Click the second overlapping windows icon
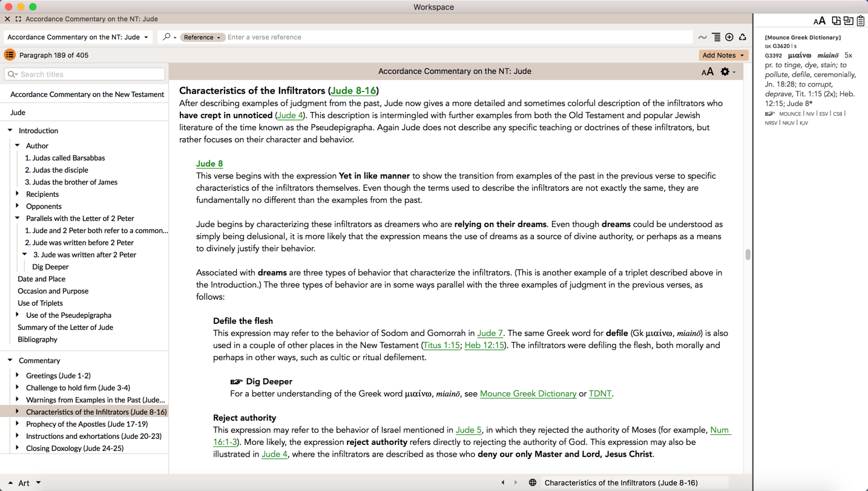Image resolution: width=868 pixels, height=491 pixels. click(849, 21)
